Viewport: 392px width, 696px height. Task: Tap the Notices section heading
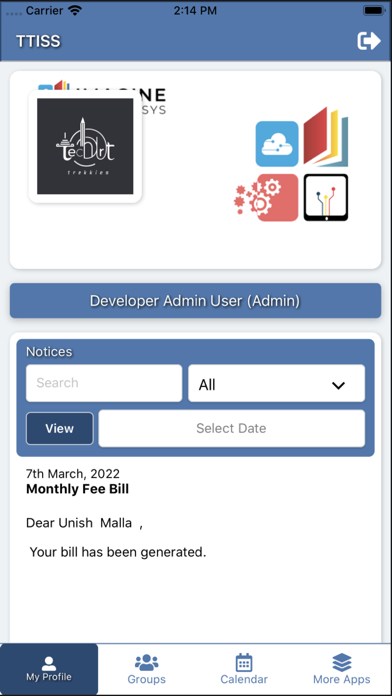tap(49, 352)
